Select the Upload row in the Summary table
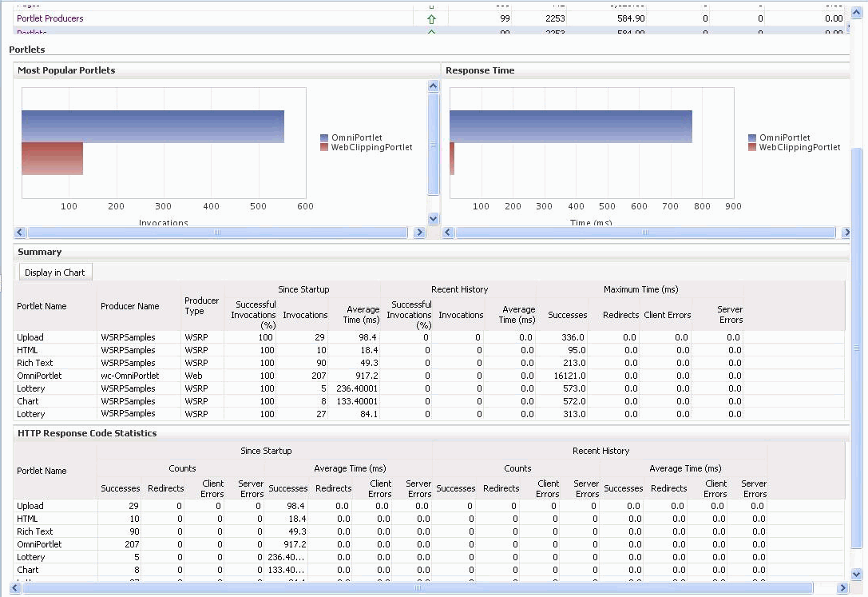The width and height of the screenshot is (868, 597). [30, 337]
